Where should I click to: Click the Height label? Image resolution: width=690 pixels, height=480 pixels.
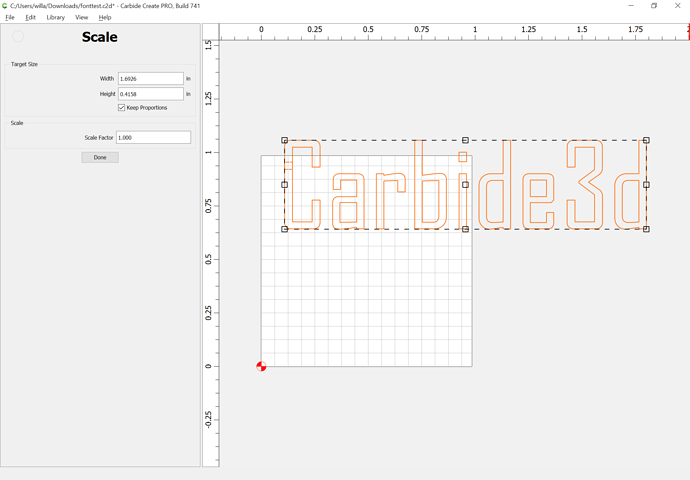pos(107,94)
